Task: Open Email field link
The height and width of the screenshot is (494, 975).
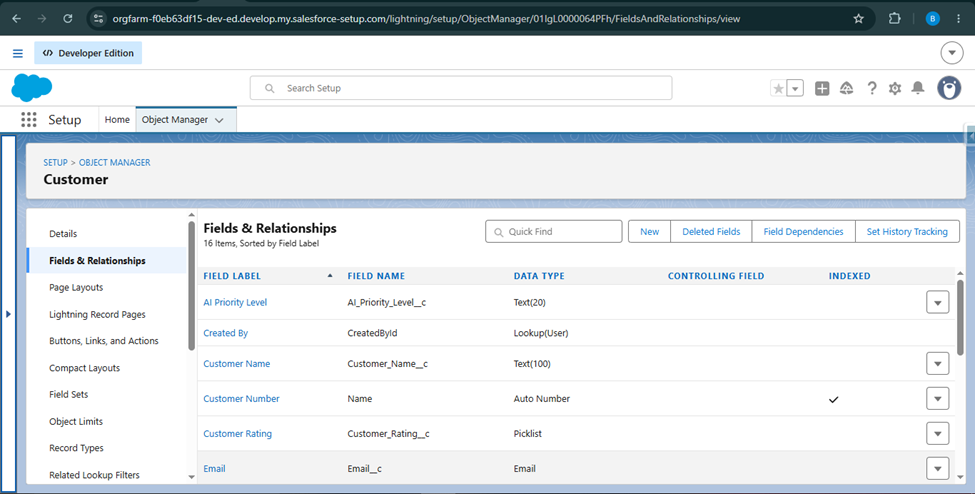Action: click(214, 468)
